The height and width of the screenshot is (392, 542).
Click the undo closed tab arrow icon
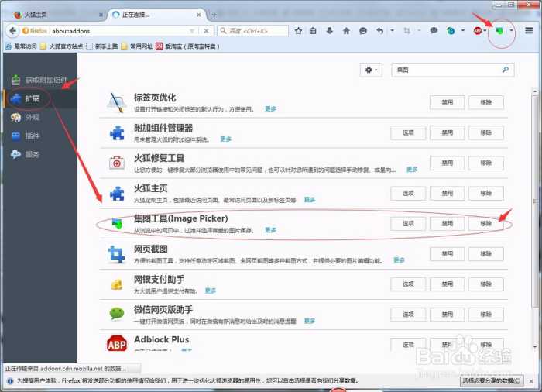tap(380, 31)
